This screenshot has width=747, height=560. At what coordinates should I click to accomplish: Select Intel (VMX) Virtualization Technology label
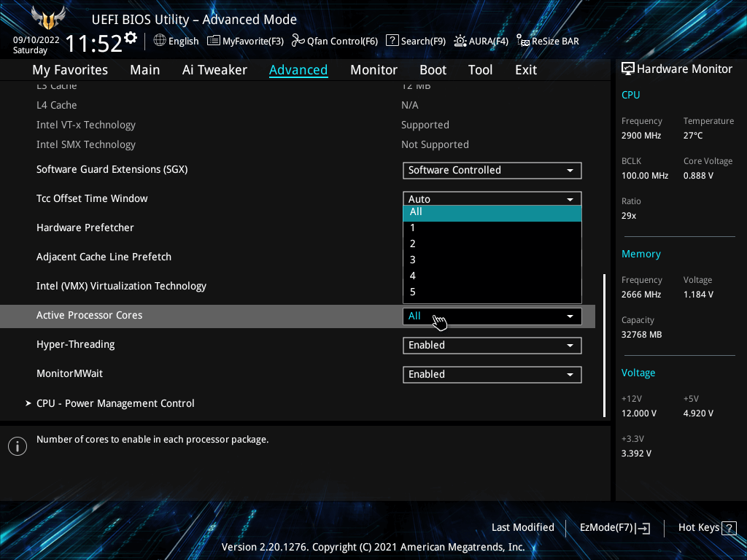tap(121, 286)
